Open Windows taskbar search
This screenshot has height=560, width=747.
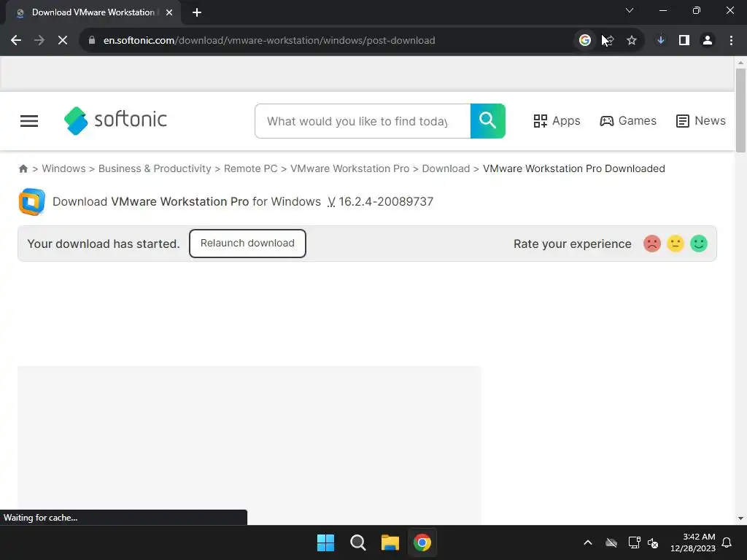point(357,542)
